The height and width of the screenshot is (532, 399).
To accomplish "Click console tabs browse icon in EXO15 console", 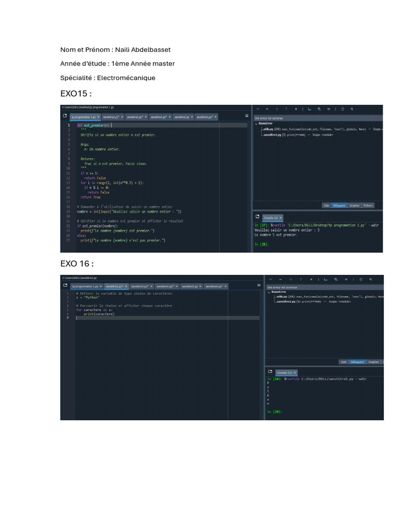I will [x=258, y=217].
